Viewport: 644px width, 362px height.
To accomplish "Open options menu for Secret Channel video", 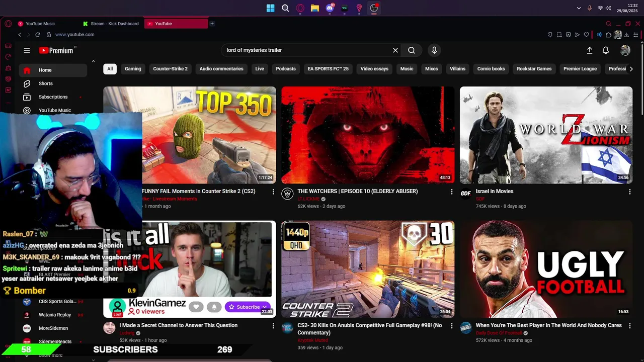I will (273, 326).
